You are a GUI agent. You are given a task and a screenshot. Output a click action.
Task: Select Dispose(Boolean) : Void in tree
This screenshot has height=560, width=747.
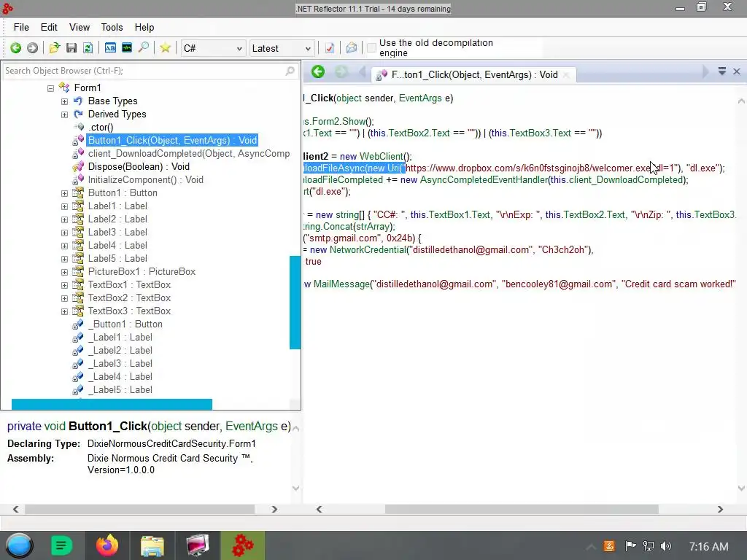(x=139, y=167)
